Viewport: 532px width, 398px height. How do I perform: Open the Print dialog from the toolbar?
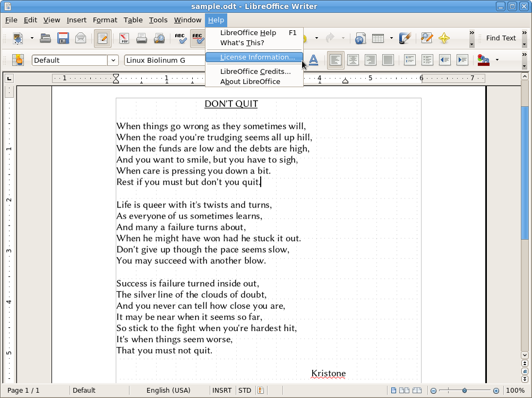(x=141, y=38)
